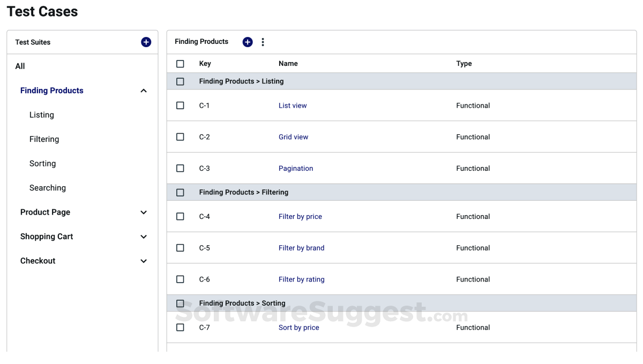Expand the Shopping Cart suite

click(144, 236)
